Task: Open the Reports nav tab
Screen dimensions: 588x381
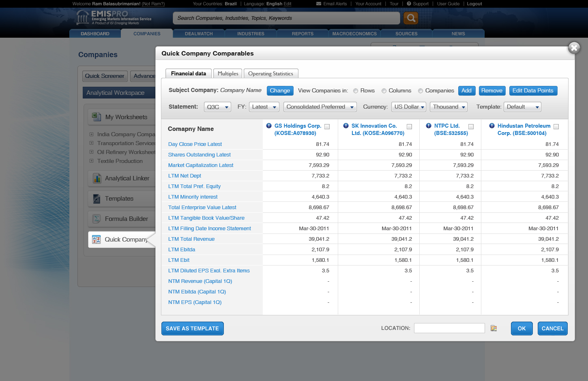Action: click(303, 34)
